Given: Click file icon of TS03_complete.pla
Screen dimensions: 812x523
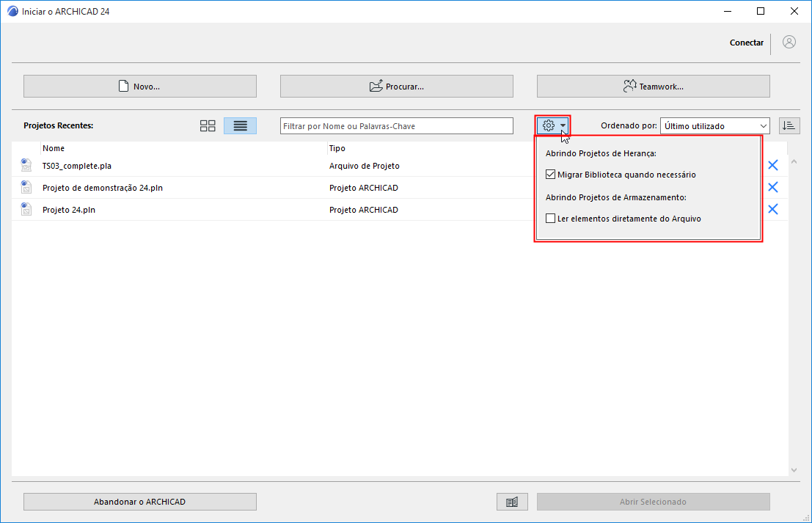Looking at the screenshot, I should (x=26, y=165).
